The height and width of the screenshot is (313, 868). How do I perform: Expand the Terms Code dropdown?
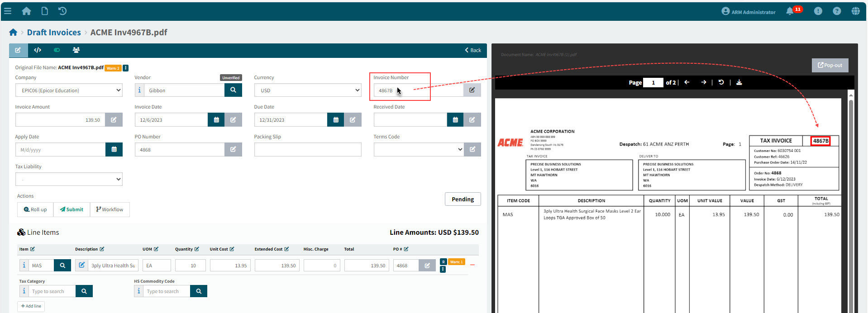(419, 150)
